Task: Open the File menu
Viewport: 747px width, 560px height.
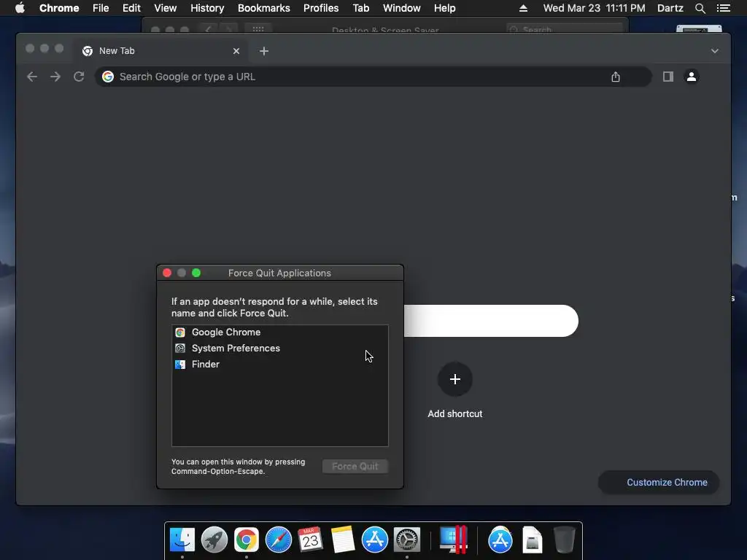Action: (x=101, y=8)
